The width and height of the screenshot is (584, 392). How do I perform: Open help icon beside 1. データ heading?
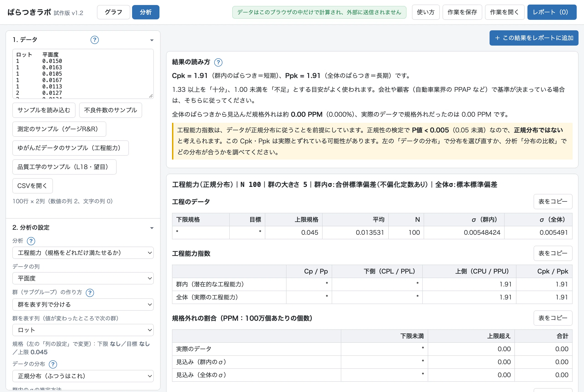click(x=94, y=40)
